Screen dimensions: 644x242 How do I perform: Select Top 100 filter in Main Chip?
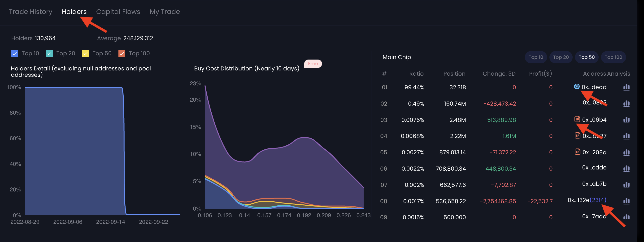tap(613, 57)
